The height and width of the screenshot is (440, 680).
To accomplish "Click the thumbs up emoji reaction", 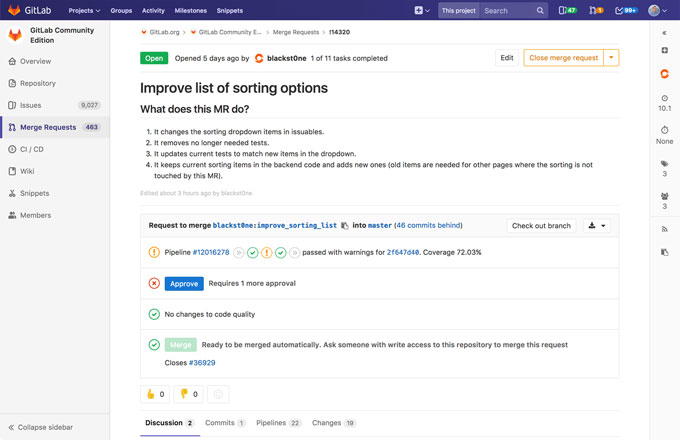I will [x=157, y=394].
